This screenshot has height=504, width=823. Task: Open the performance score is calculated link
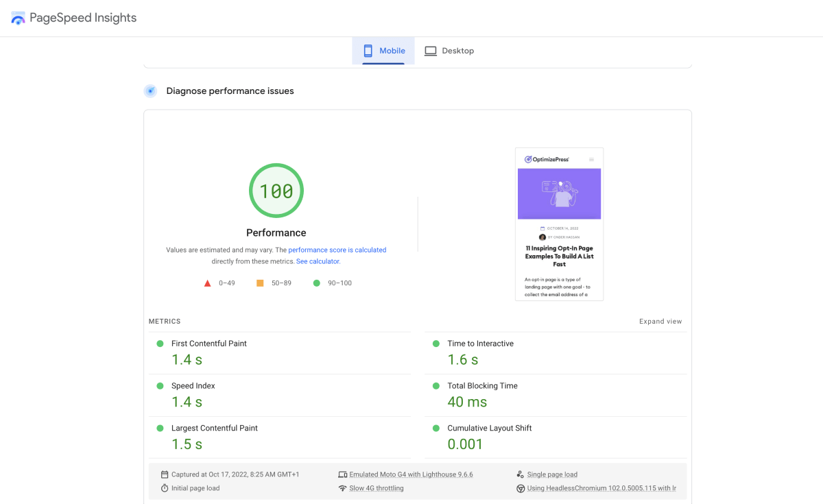(337, 250)
